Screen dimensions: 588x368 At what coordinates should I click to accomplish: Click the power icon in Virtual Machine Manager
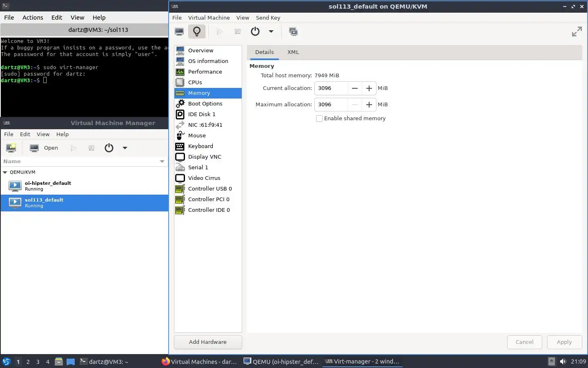[109, 148]
